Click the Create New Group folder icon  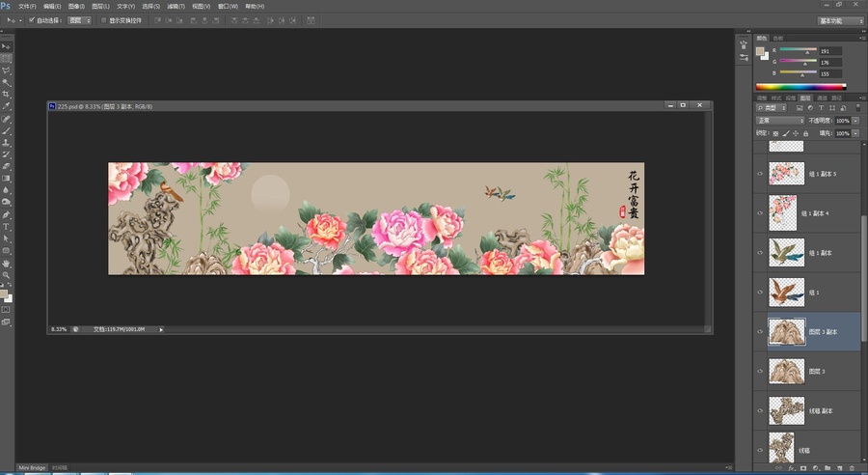(x=827, y=468)
